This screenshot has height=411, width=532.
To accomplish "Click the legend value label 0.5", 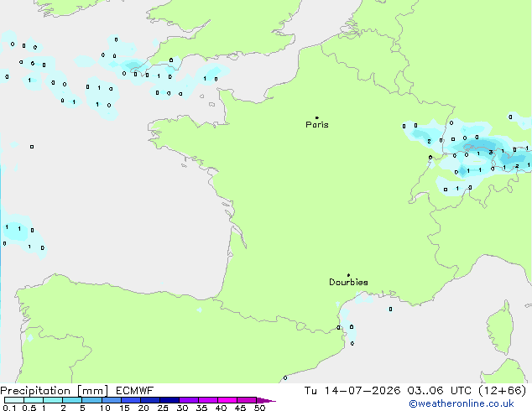I will pos(29,408).
